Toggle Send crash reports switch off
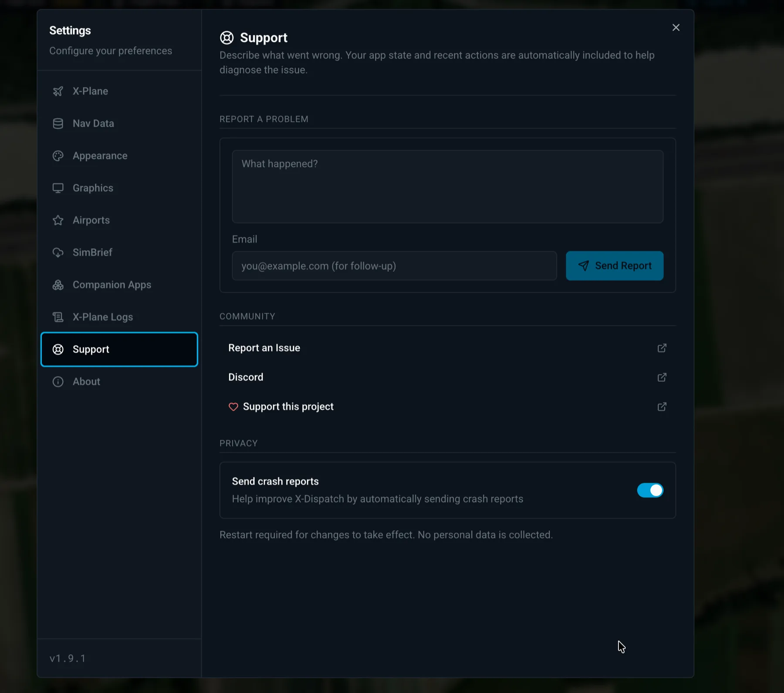 click(x=650, y=490)
